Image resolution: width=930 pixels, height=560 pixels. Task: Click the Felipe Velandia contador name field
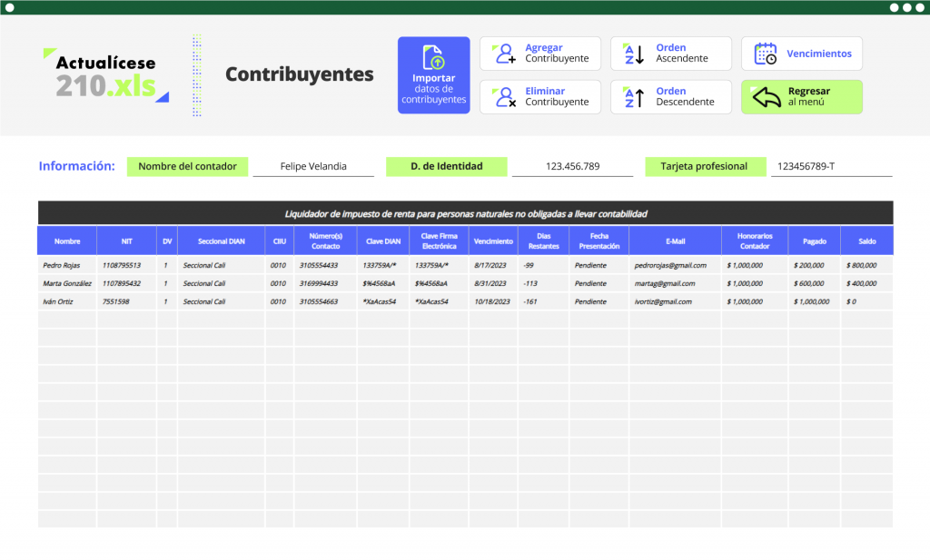tap(313, 166)
